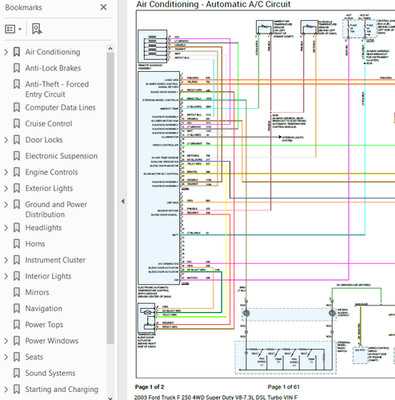Screen dimensions: 395x400
Task: Click the 'Page 1 of 2' footer text
Action: tap(150, 387)
